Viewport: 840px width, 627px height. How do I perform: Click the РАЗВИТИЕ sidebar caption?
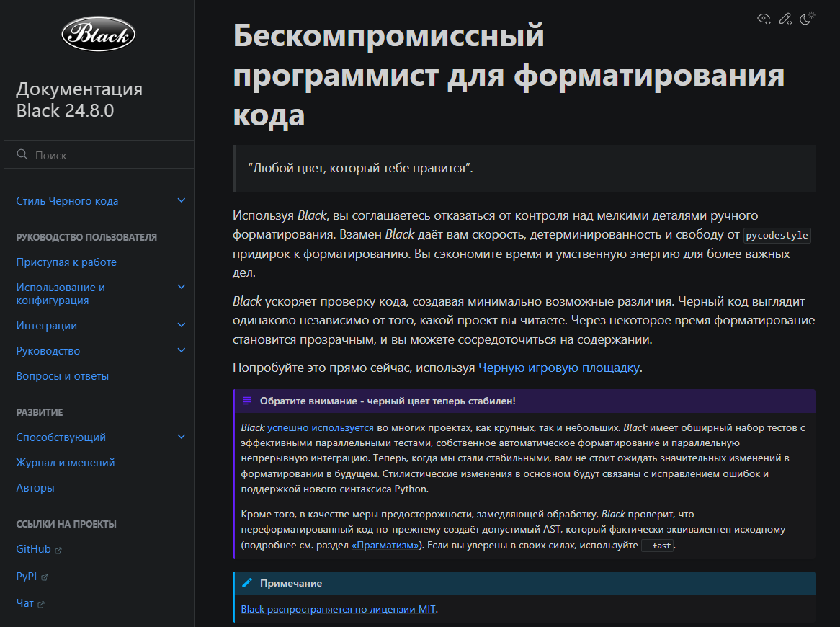(40, 412)
